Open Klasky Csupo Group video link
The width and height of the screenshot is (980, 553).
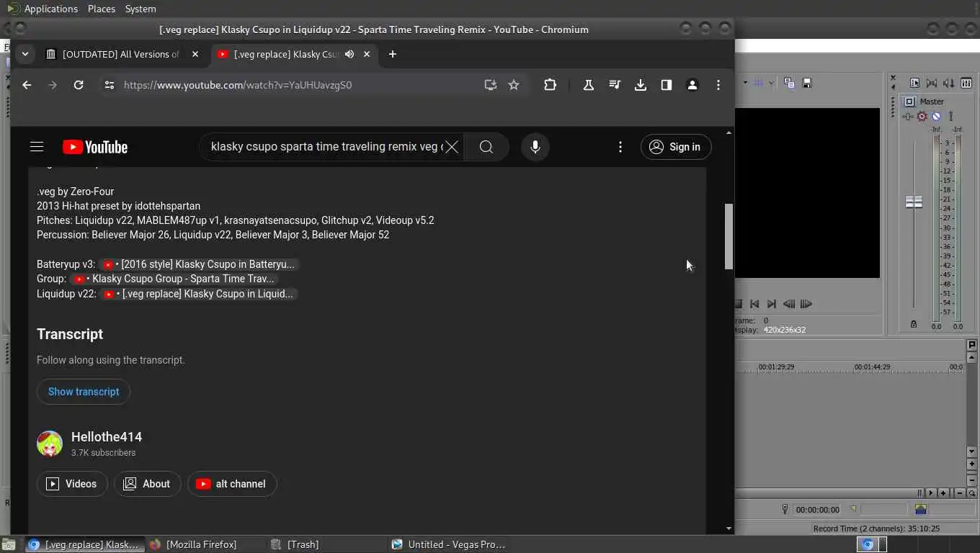point(174,279)
